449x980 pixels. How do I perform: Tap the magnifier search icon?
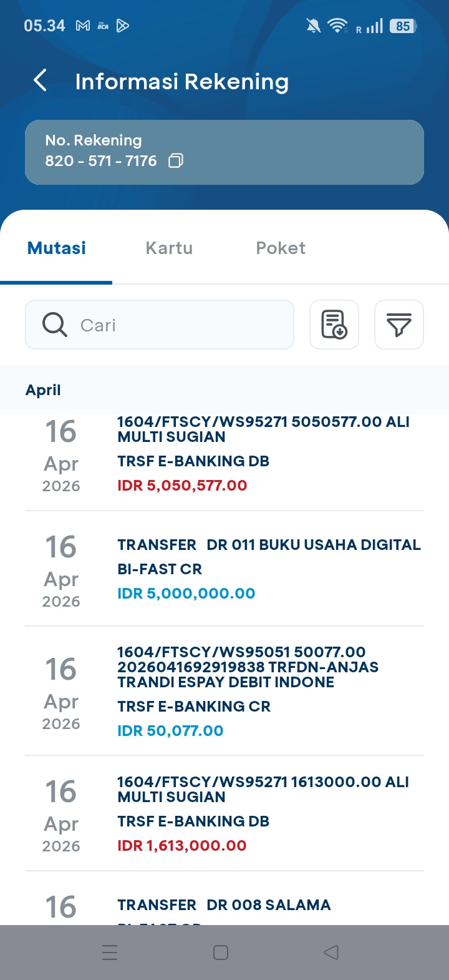coord(55,325)
